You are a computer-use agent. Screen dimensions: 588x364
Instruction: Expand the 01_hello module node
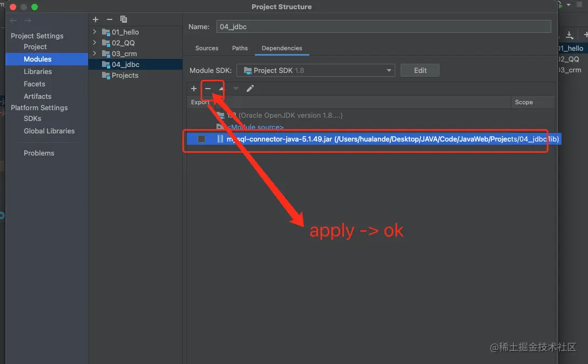click(x=94, y=32)
